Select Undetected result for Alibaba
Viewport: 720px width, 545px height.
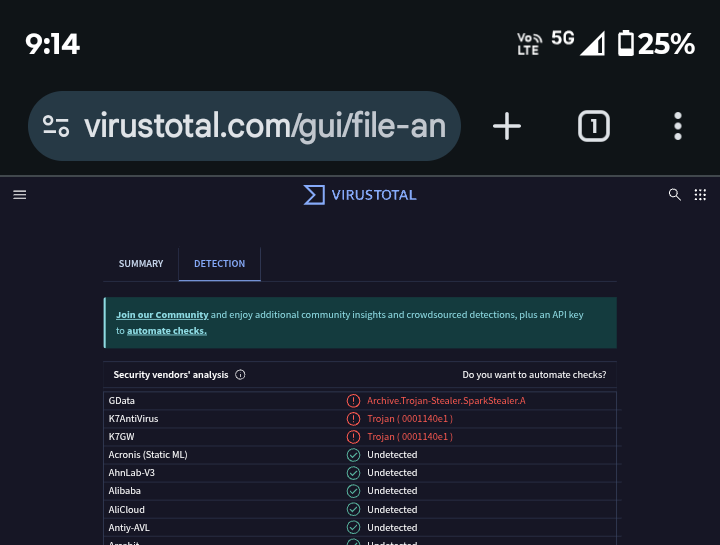[x=392, y=491]
